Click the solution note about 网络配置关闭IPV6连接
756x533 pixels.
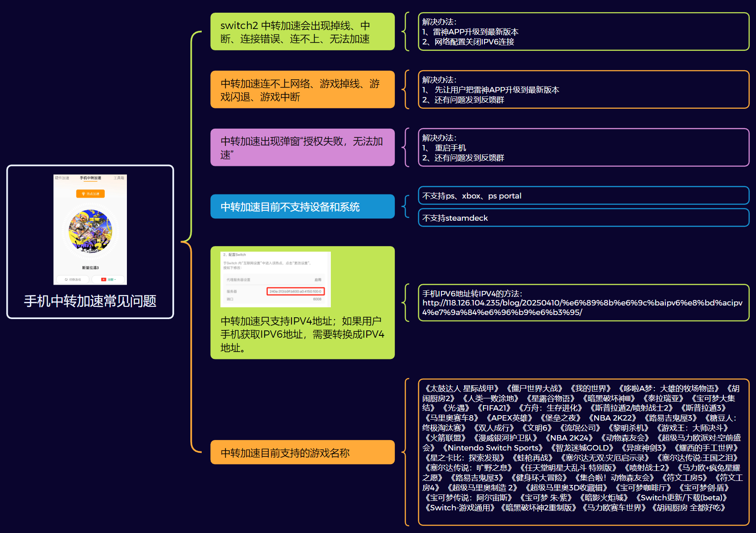[583, 32]
